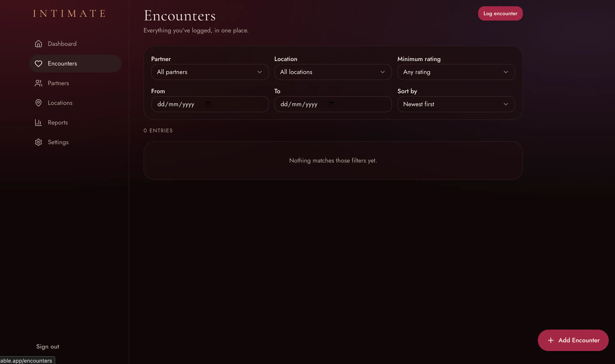Focus the From date input field
The width and height of the screenshot is (615, 364).
(x=210, y=104)
